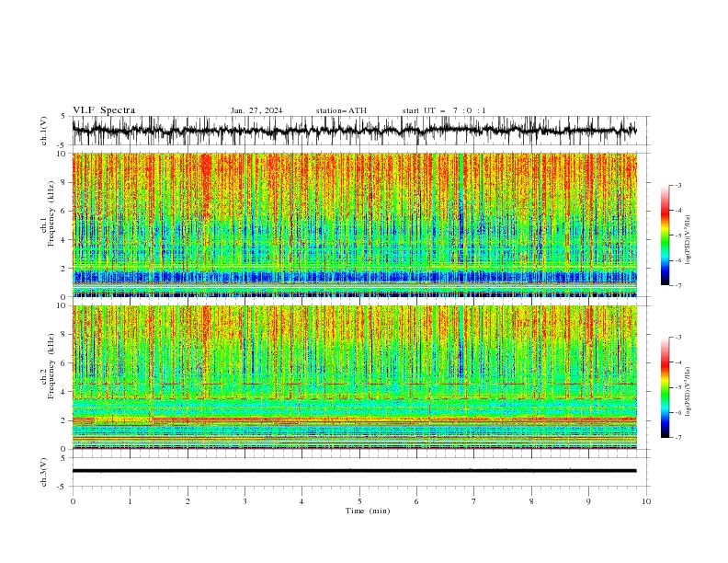Click the upper color scale bar
728x563 pixels.
(x=665, y=236)
